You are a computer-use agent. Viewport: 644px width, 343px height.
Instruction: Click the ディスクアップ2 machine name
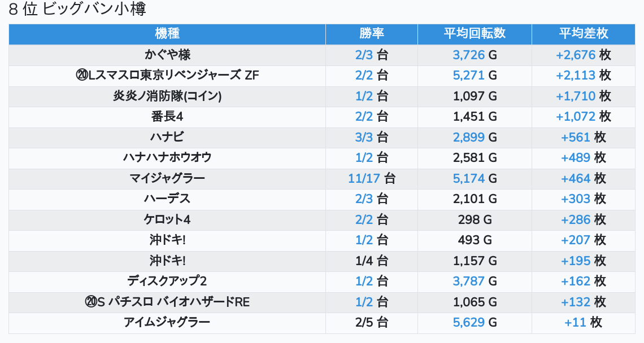tap(167, 281)
